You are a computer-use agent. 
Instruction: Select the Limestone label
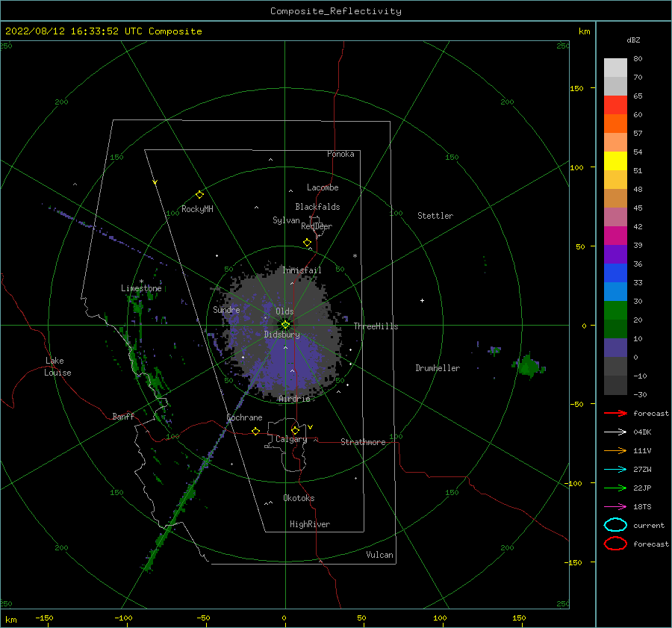point(141,288)
